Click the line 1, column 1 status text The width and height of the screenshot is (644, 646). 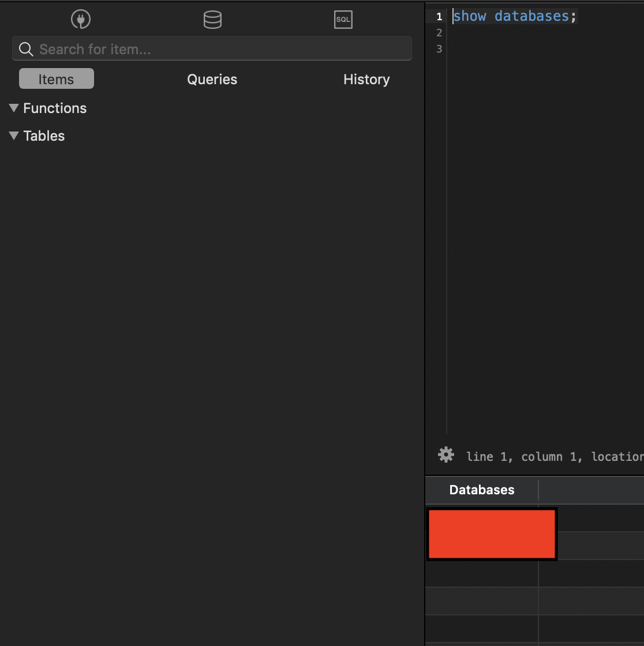click(x=555, y=456)
